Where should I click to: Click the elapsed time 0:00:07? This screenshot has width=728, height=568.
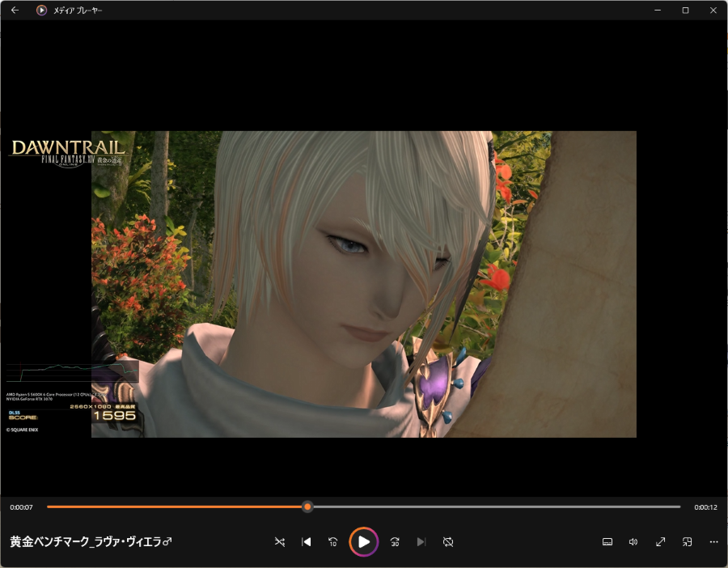pyautogui.click(x=21, y=507)
